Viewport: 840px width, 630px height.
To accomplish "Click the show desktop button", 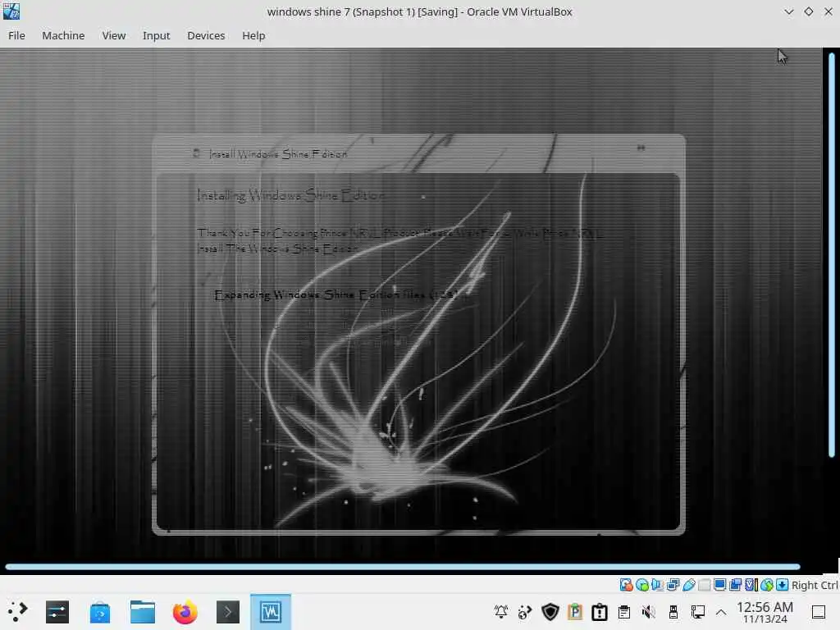I will [x=819, y=612].
